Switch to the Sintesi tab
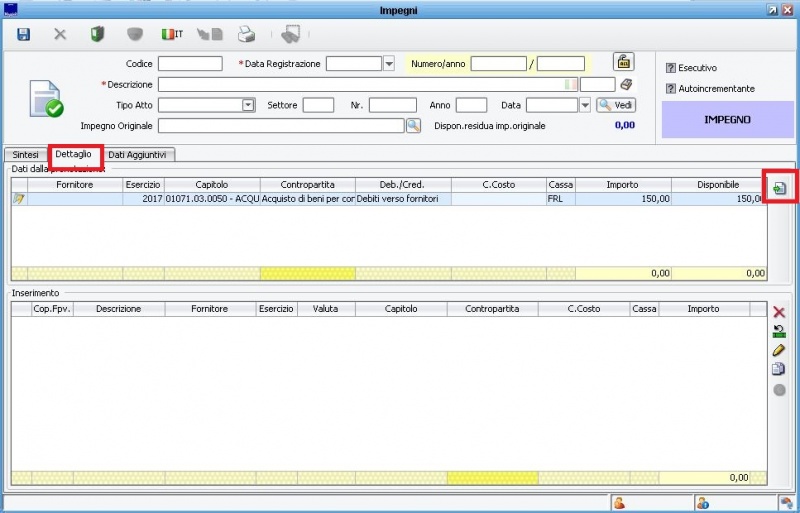 pos(26,155)
